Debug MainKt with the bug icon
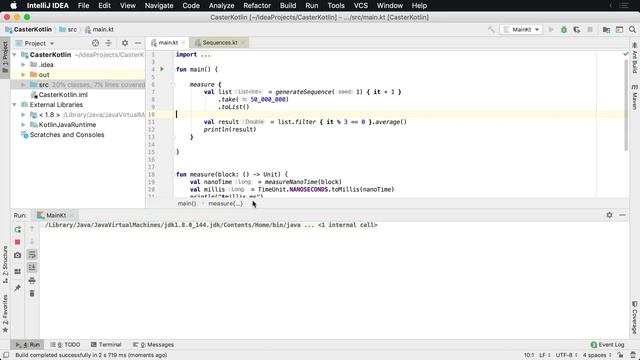640x360 pixels. pos(564,29)
